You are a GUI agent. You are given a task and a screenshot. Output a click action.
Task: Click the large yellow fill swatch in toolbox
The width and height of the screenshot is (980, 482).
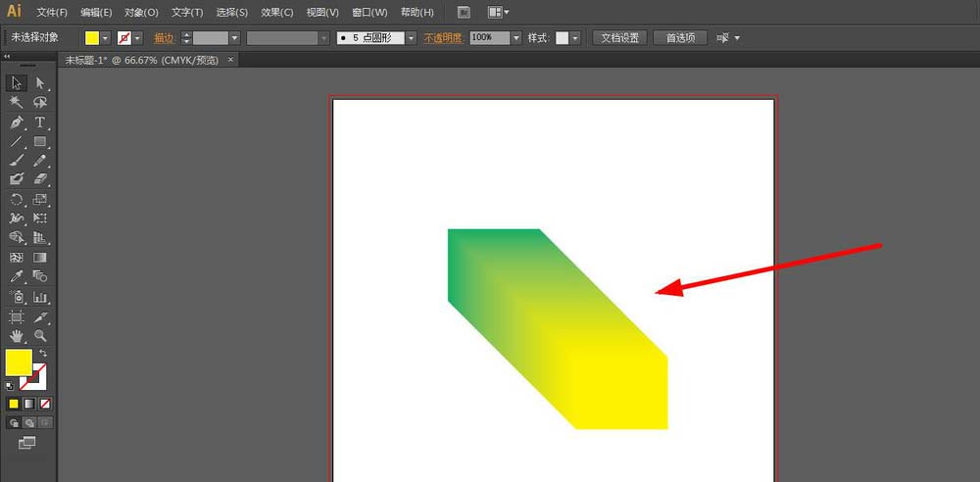(19, 363)
